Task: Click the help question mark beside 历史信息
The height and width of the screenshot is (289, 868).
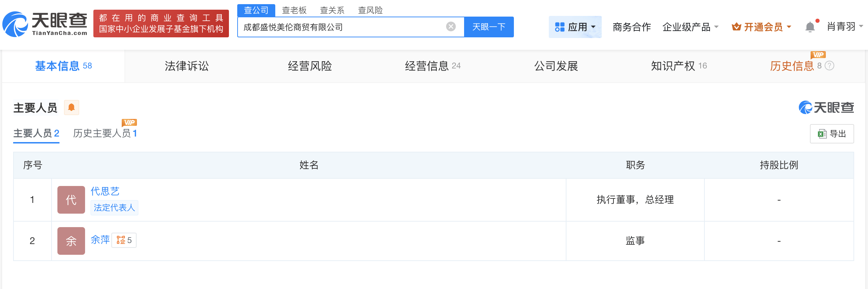Action: tap(829, 66)
